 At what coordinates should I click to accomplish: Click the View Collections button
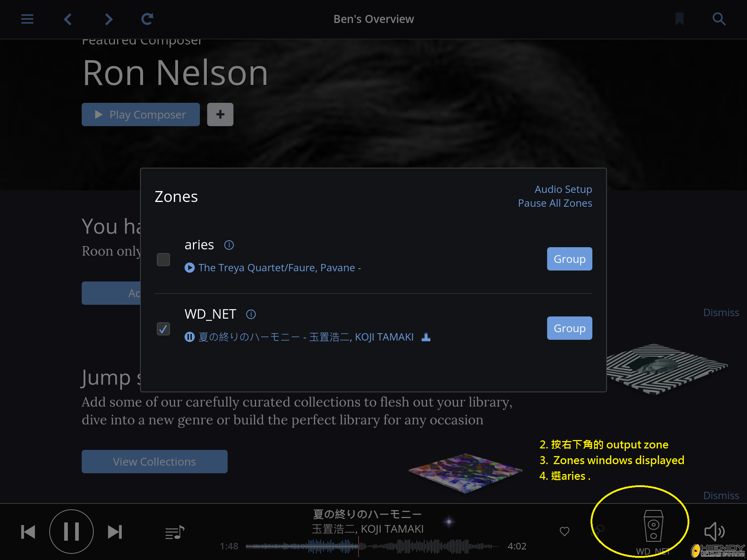tap(155, 462)
